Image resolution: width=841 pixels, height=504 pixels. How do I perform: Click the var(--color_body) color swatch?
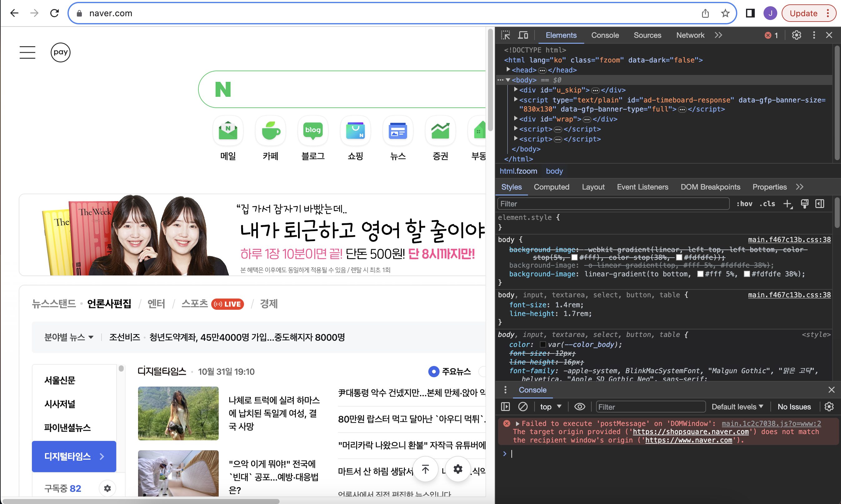tap(543, 344)
